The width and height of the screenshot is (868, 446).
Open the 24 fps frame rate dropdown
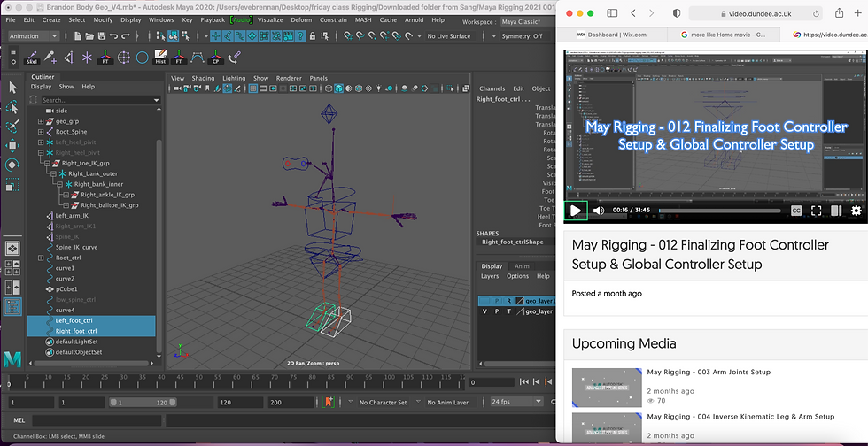point(517,403)
